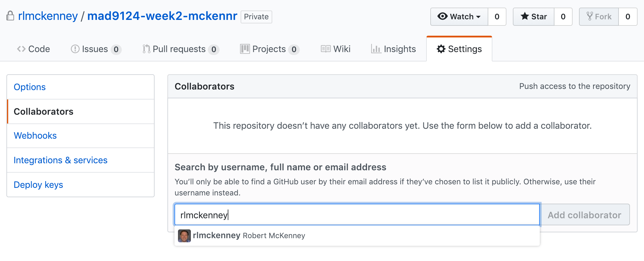The width and height of the screenshot is (644, 261).
Task: Click the Code tab brackets icon
Action: click(x=21, y=49)
